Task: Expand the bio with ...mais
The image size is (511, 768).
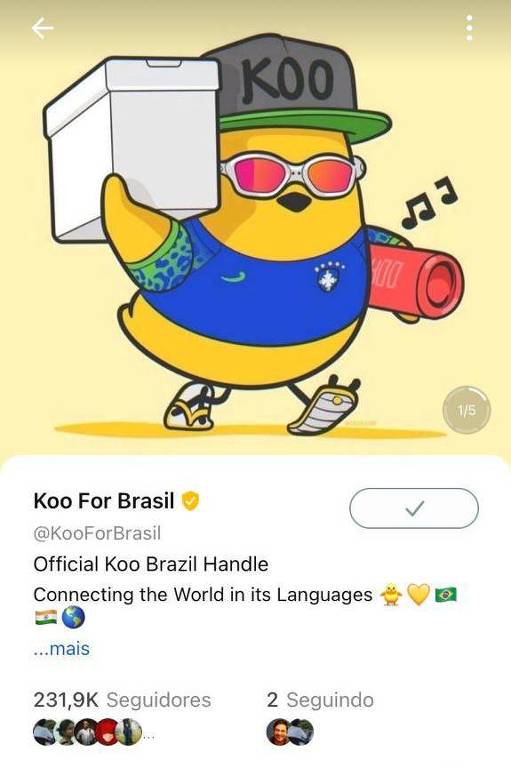Action: [62, 648]
